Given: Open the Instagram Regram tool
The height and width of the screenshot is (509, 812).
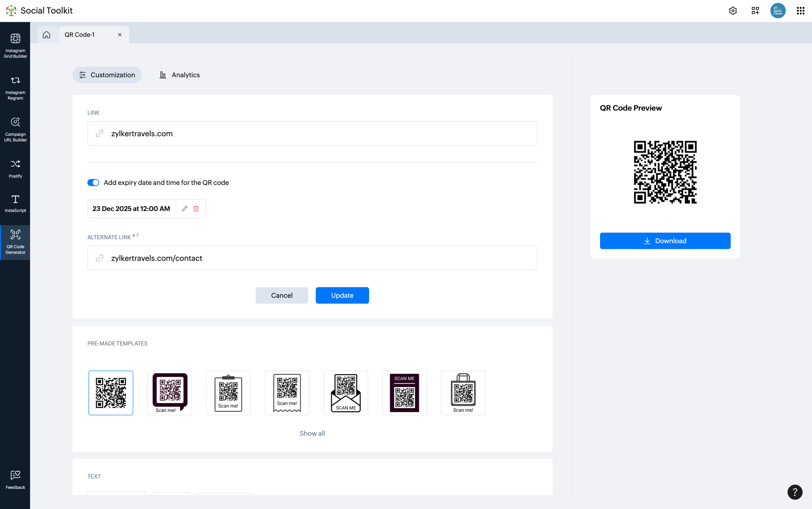Looking at the screenshot, I should point(15,87).
